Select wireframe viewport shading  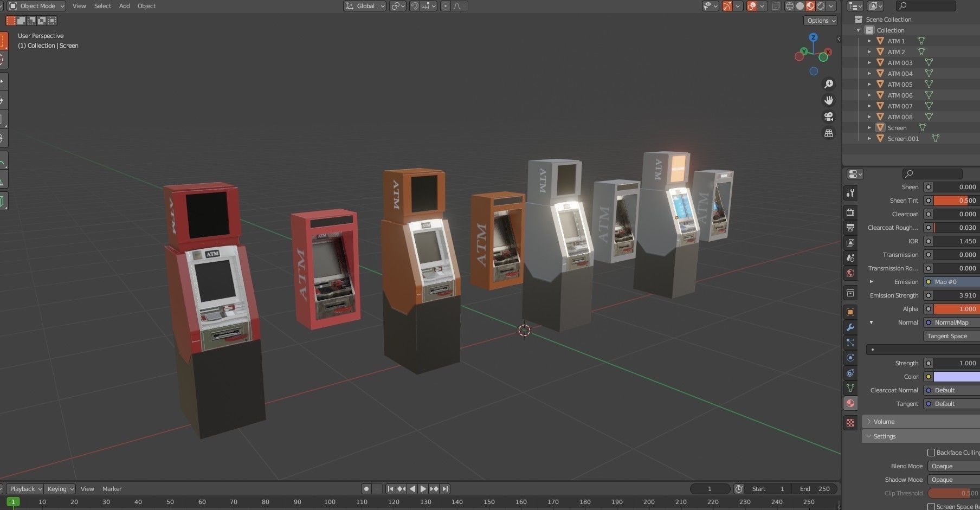(790, 6)
